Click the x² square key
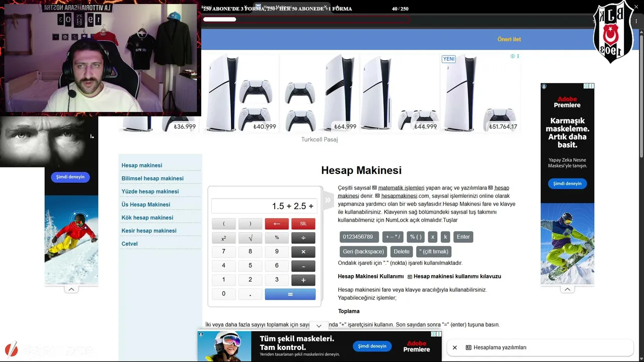Image resolution: width=644 pixels, height=362 pixels. pos(224,238)
